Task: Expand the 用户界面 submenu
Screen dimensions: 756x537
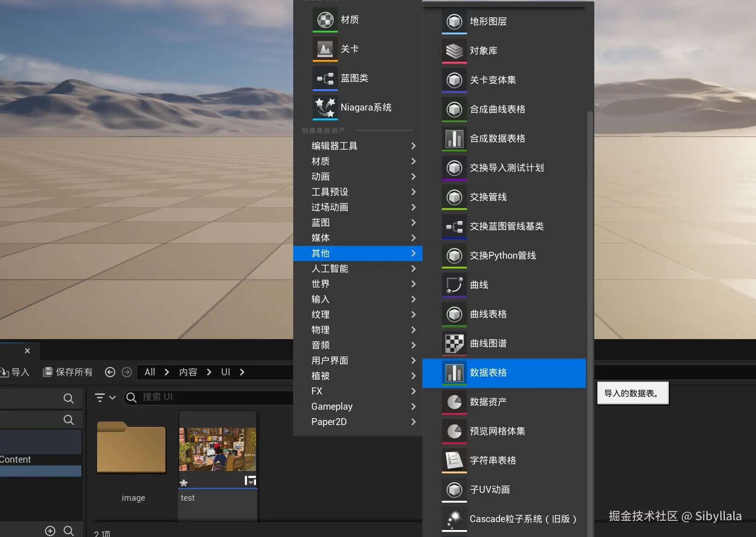Action: (x=358, y=360)
